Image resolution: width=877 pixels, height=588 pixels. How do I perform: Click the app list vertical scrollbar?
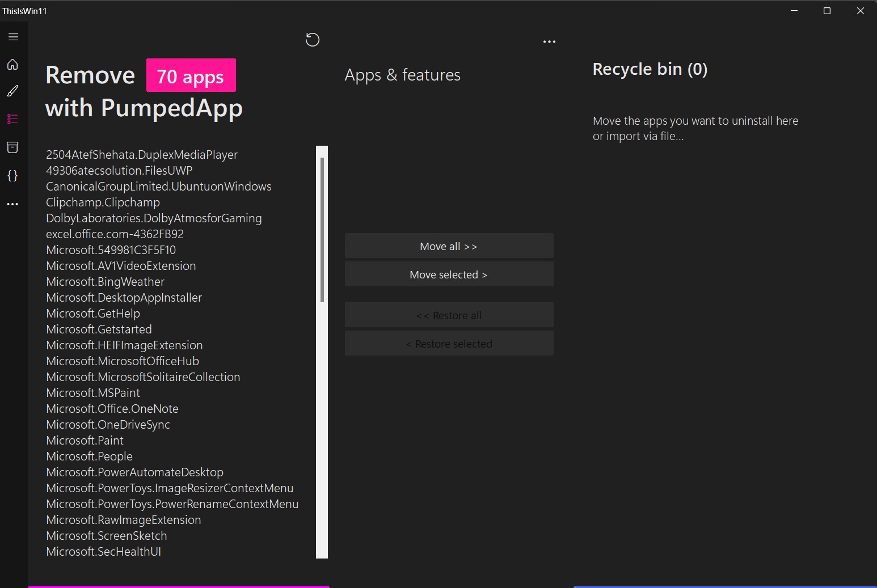[x=322, y=352]
